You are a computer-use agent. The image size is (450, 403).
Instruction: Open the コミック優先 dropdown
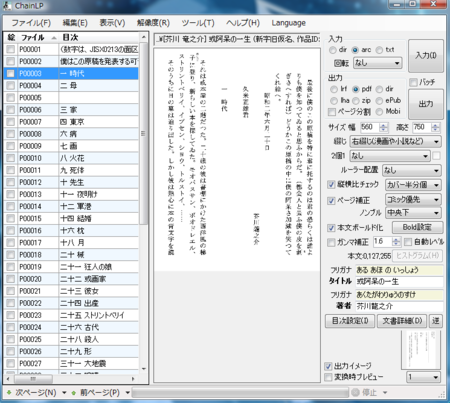click(413, 199)
